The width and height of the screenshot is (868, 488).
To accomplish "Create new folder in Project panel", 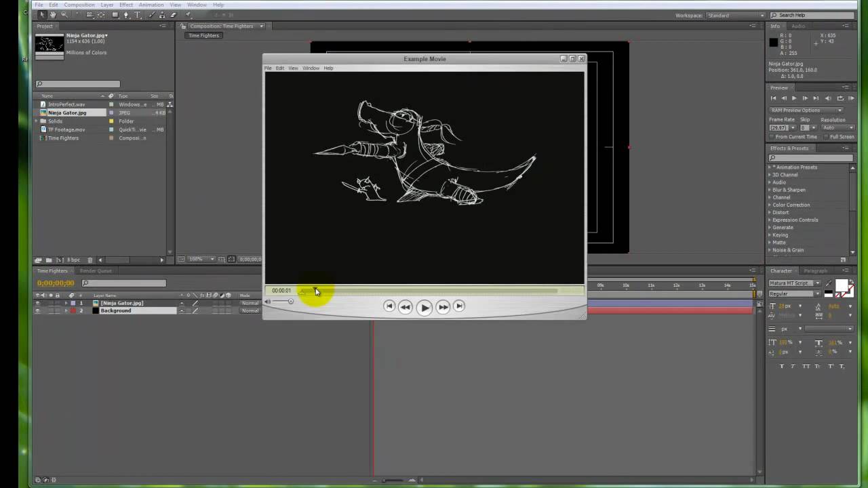I will point(49,260).
